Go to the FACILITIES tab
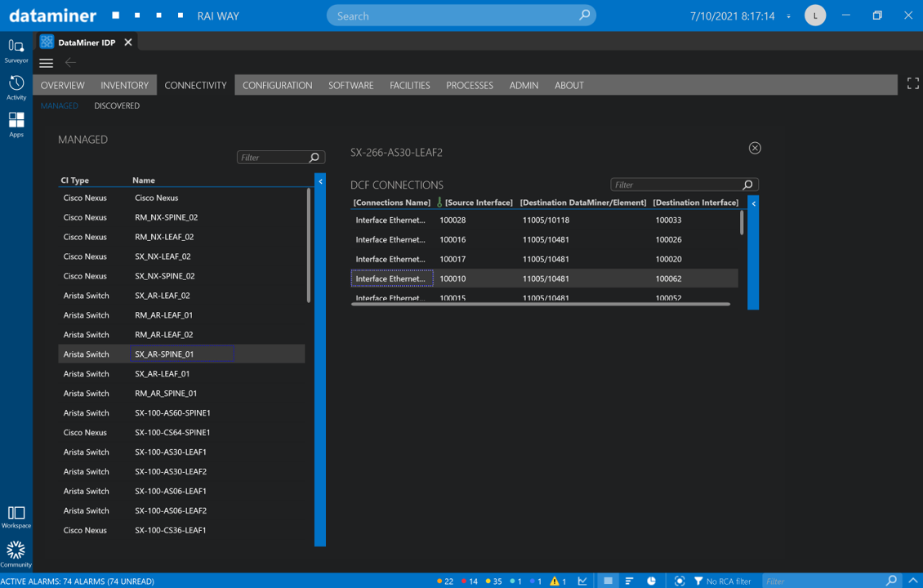The image size is (923, 588). click(410, 86)
